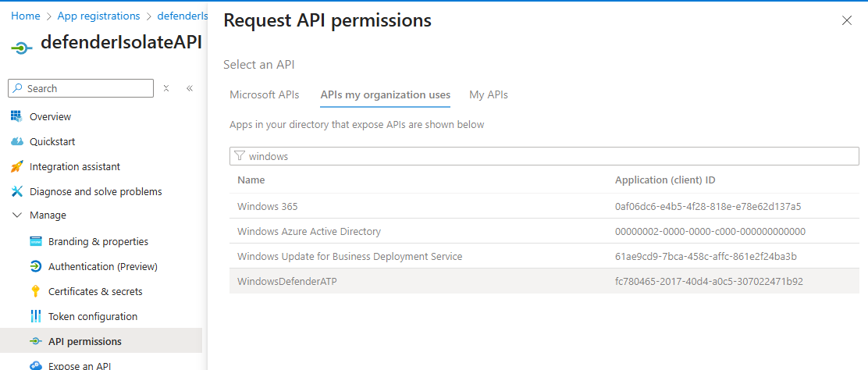Select the APIs my organization uses tab
The width and height of the screenshot is (868, 370).
(386, 94)
